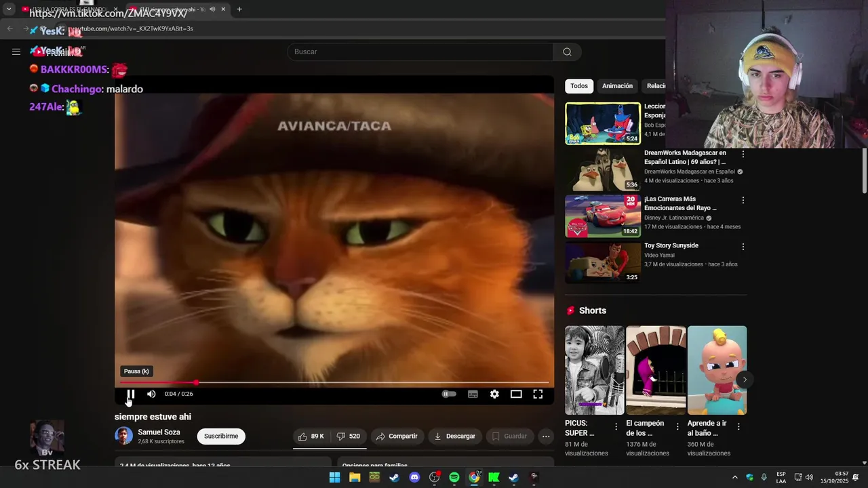Open the more actions ellipsis below video
This screenshot has height=488, width=868.
tap(545, 436)
